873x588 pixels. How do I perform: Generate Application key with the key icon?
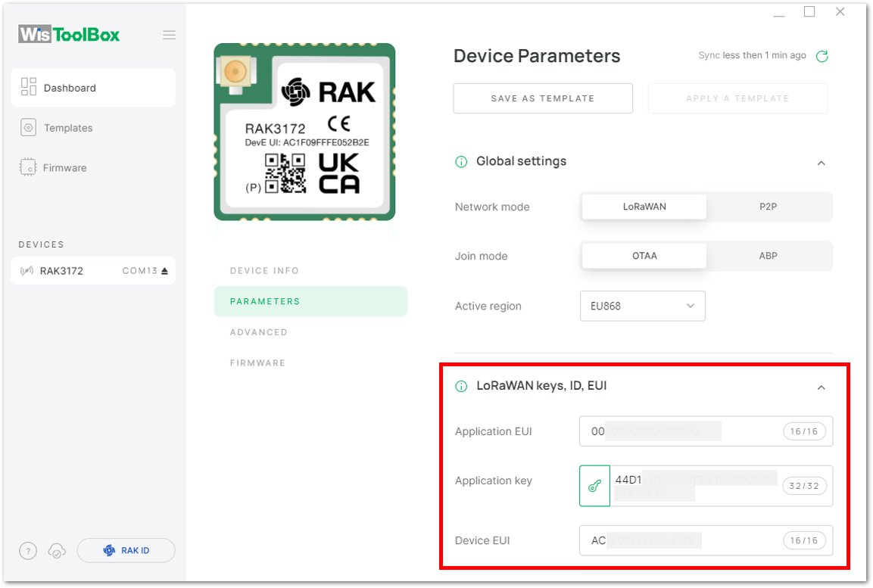[594, 486]
